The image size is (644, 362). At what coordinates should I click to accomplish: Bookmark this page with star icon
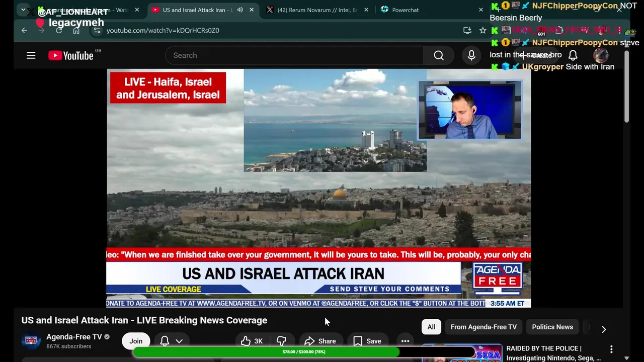(482, 30)
